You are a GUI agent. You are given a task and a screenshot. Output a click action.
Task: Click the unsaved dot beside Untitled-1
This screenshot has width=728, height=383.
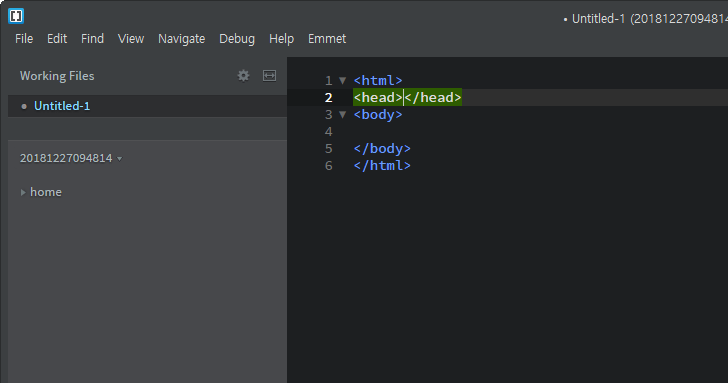point(24,106)
